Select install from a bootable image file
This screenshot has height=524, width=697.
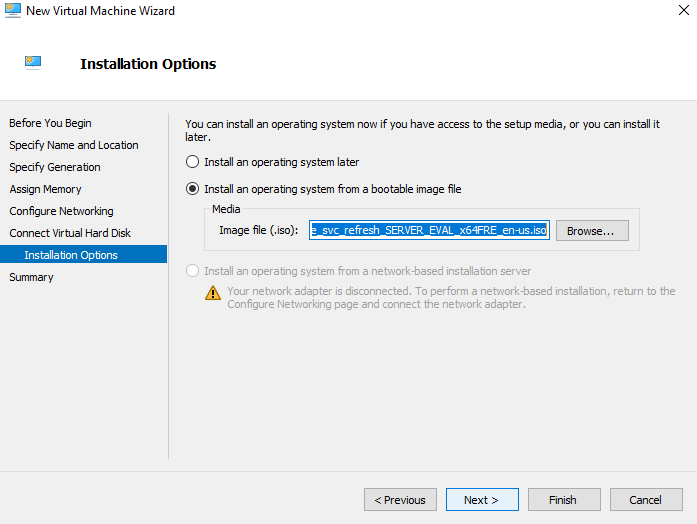coord(192,189)
